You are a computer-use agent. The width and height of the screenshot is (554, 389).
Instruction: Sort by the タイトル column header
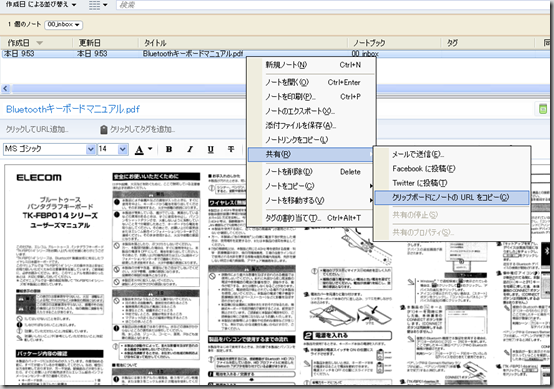coord(243,43)
